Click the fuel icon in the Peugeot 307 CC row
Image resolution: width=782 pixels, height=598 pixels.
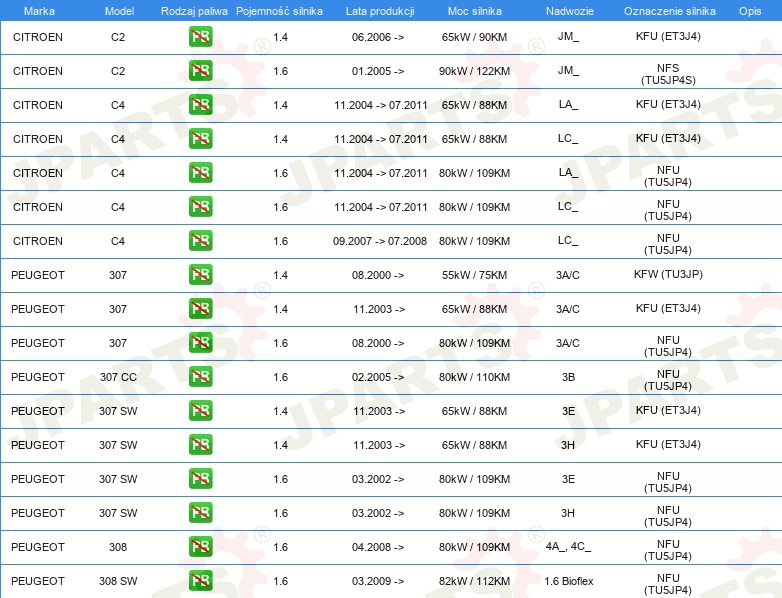pyautogui.click(x=200, y=377)
